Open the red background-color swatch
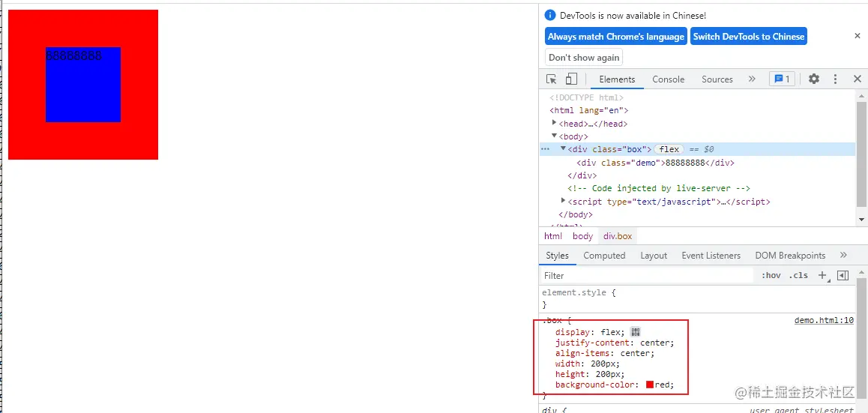This screenshot has height=413, width=868. click(650, 385)
